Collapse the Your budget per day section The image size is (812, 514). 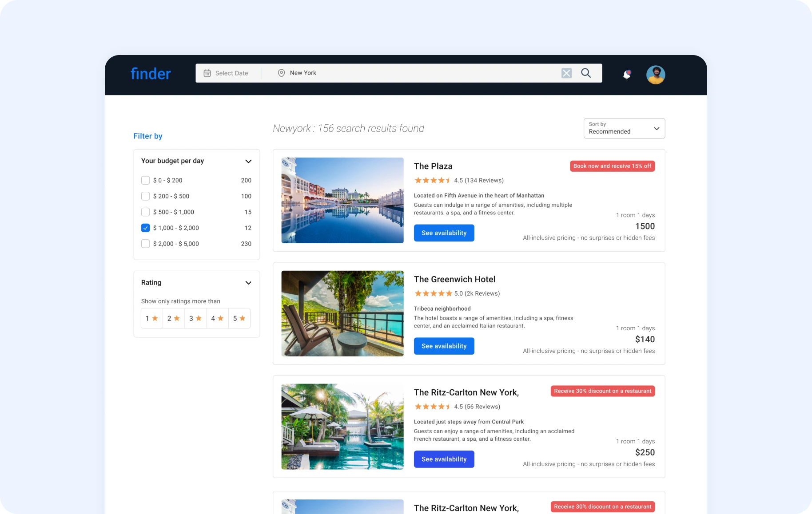pos(248,161)
